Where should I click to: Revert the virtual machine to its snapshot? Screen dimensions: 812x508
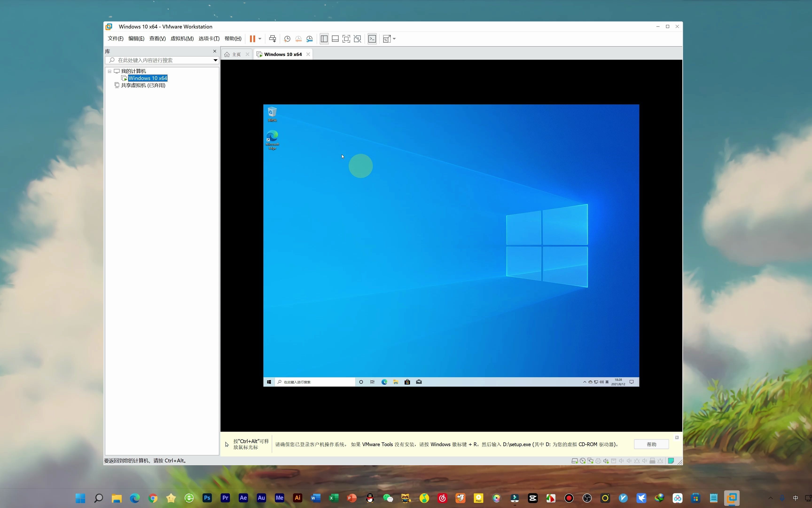point(298,39)
